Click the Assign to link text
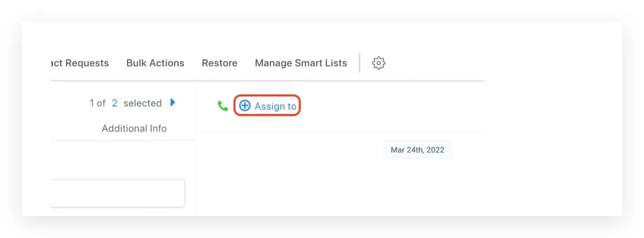This screenshot has width=644, height=238. pyautogui.click(x=275, y=106)
